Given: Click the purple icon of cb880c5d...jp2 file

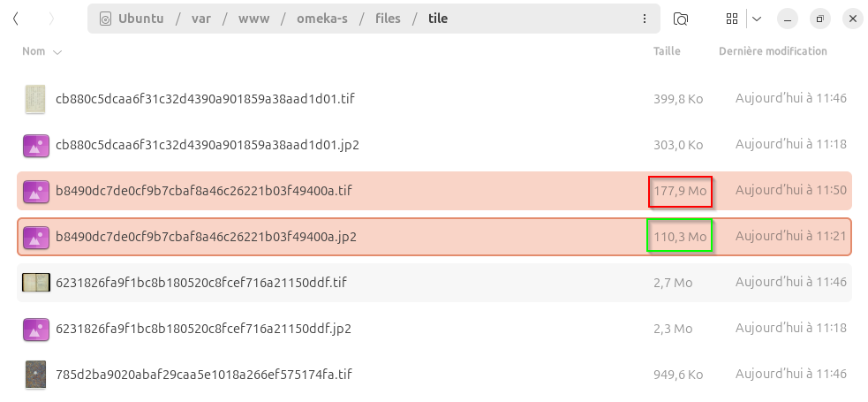Looking at the screenshot, I should [x=34, y=144].
